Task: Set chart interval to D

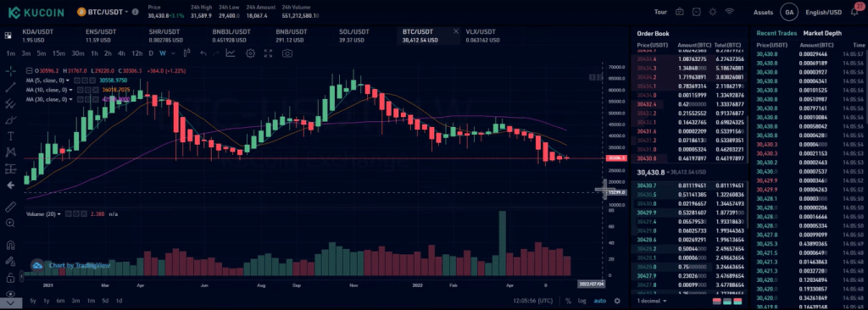Action: pyautogui.click(x=151, y=53)
